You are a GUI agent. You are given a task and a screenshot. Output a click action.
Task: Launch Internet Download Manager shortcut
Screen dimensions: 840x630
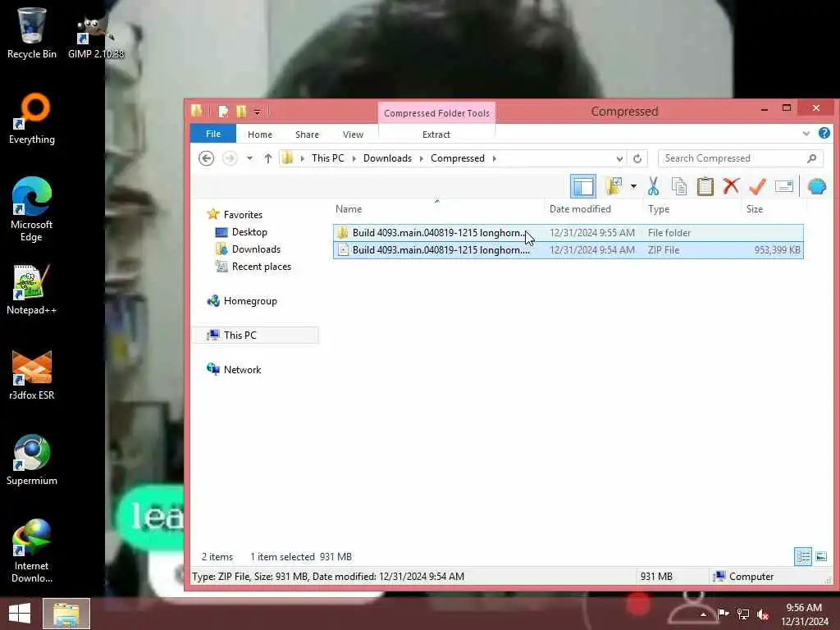coord(32,551)
